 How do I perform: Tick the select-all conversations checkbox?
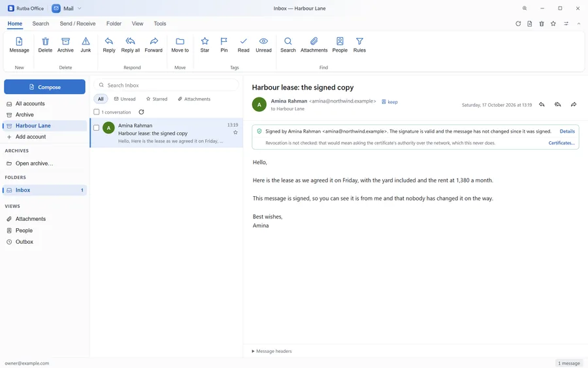pyautogui.click(x=97, y=112)
